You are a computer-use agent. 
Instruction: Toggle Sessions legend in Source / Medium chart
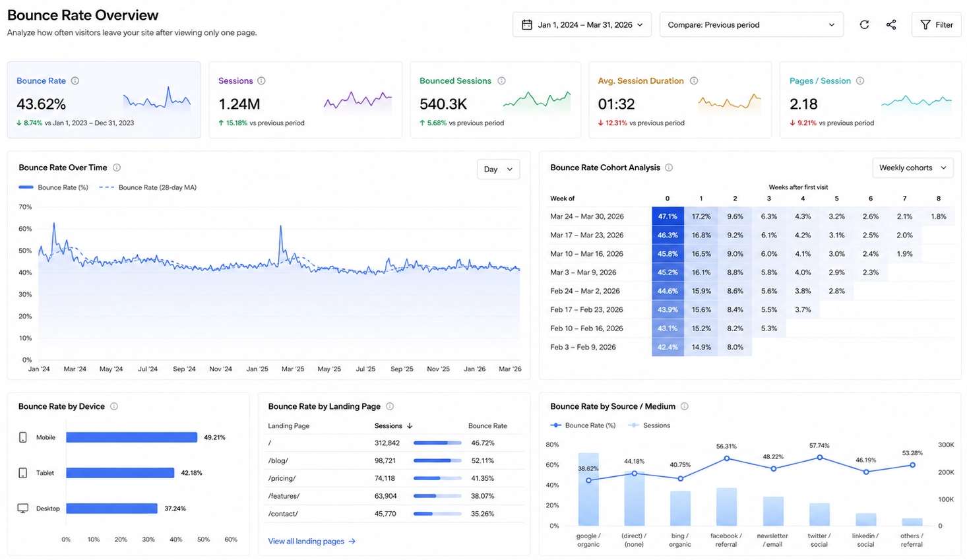[x=649, y=425]
